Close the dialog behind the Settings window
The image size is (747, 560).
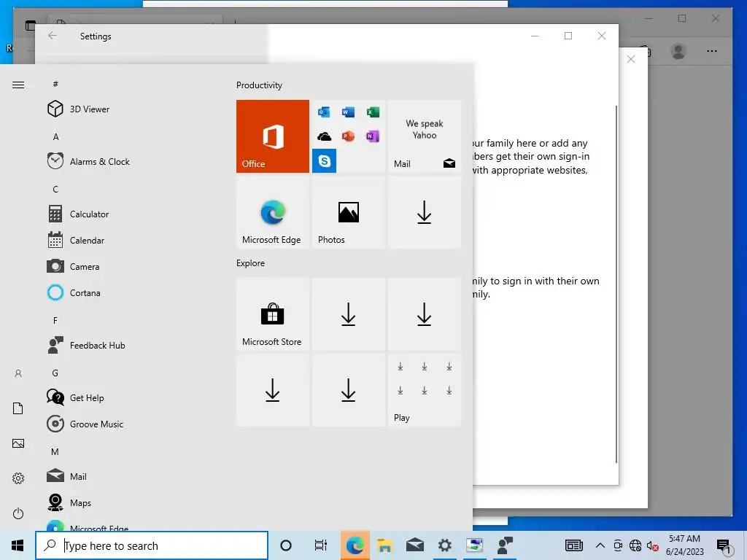631,59
